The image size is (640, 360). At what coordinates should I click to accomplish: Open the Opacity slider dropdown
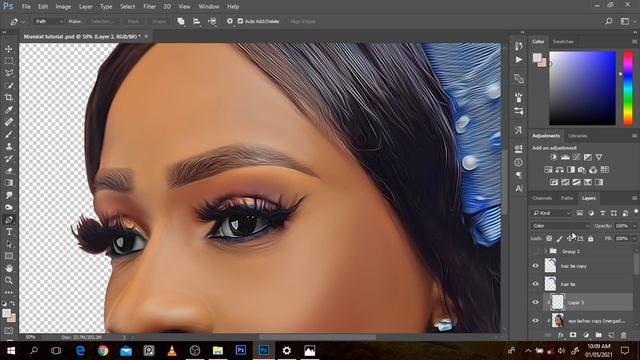(x=634, y=226)
